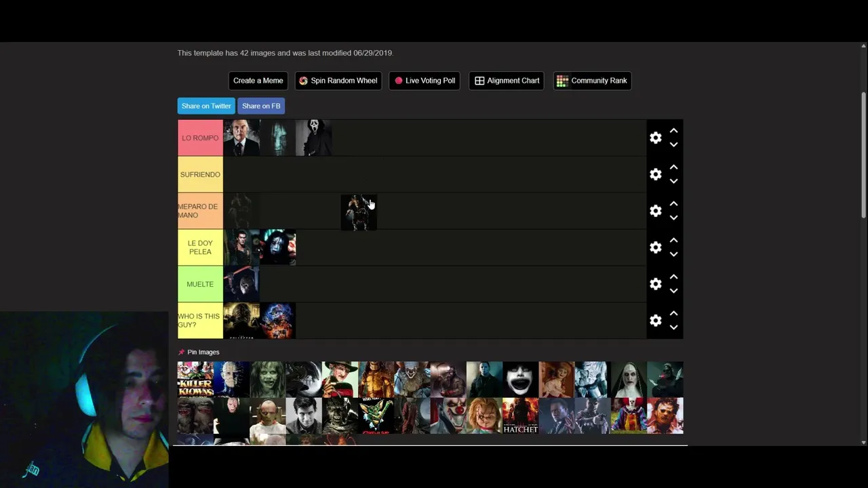
Task: Select the Pinhead image in the pool
Action: click(231, 380)
